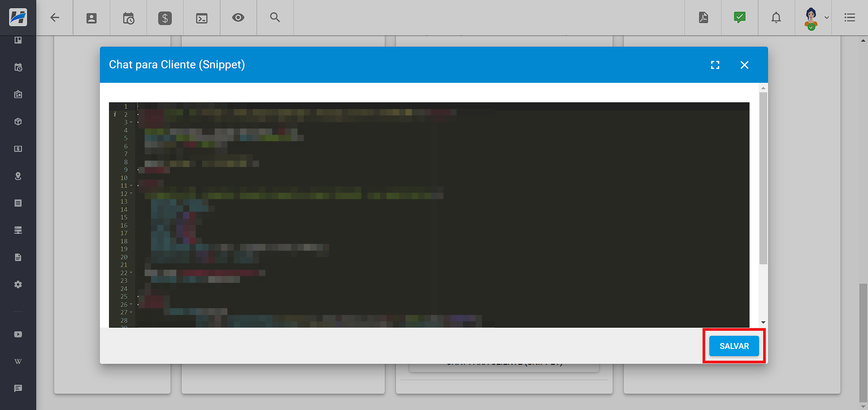Click the dialog's vertical scrollbar thumb

[x=763, y=178]
